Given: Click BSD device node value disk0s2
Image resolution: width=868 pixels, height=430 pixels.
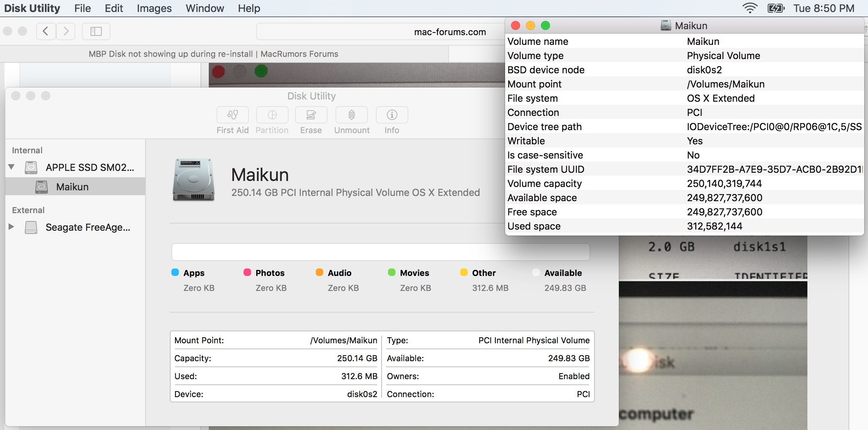Looking at the screenshot, I should click(x=705, y=70).
